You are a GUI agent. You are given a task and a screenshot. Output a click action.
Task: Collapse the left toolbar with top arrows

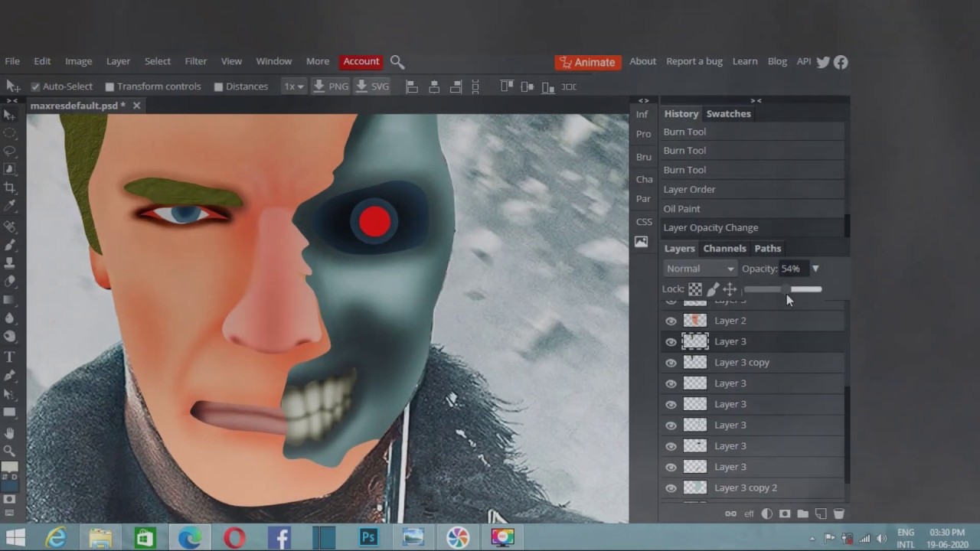click(12, 100)
